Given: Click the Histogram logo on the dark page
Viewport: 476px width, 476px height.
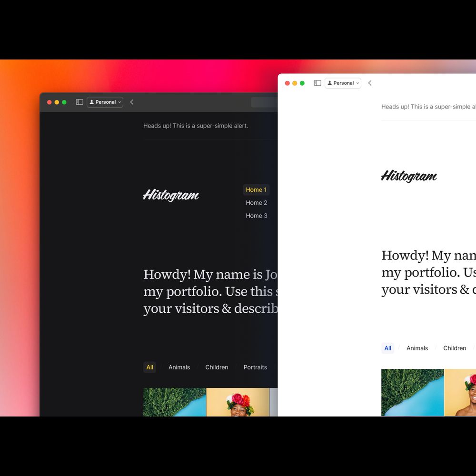Looking at the screenshot, I should tap(171, 195).
